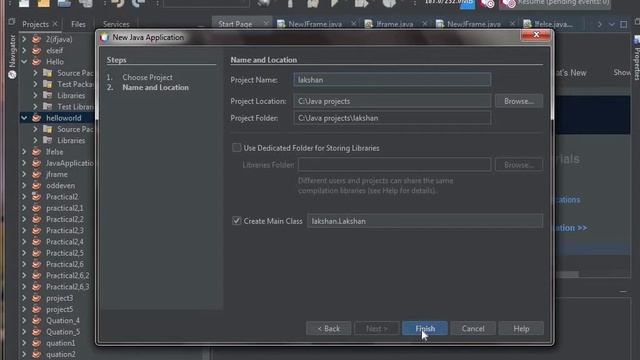Edit the main class name field lakshan.Lakshan
640x360 pixels.
tap(425, 221)
